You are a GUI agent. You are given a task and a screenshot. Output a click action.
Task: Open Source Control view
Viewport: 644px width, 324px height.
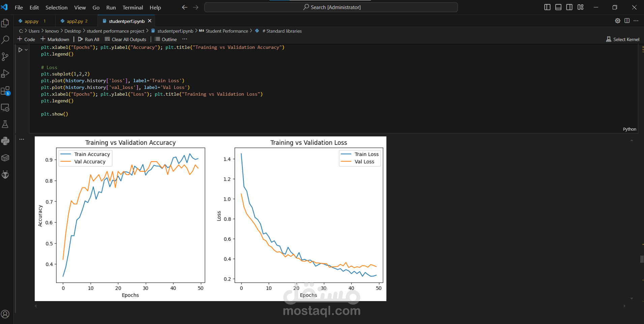5,57
